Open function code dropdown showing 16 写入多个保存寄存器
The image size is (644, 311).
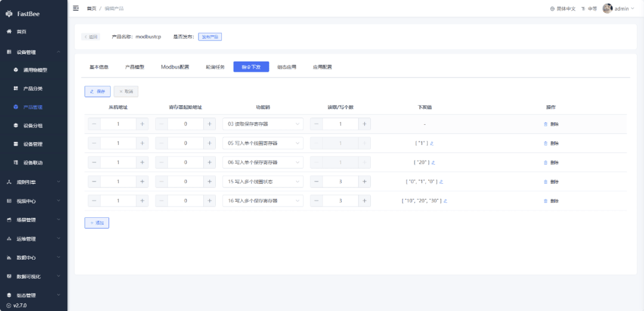point(263,201)
